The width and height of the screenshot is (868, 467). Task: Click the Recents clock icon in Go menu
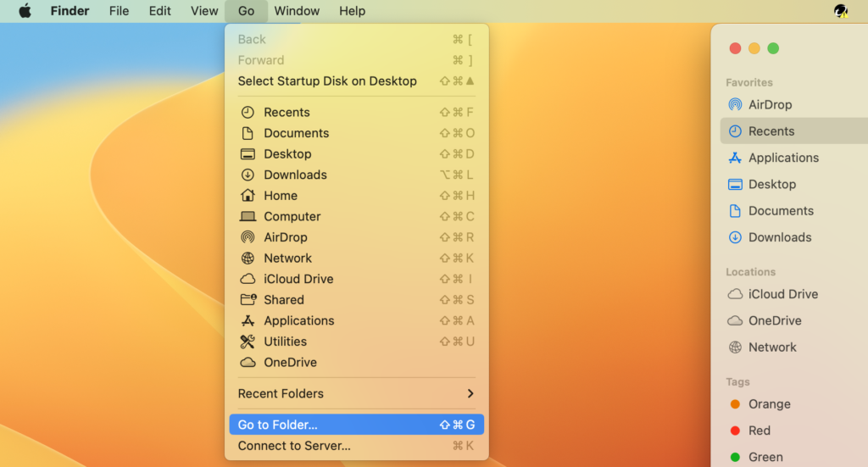click(x=248, y=112)
